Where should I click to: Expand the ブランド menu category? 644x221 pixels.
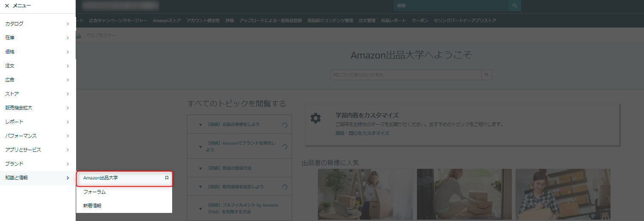pos(38,164)
